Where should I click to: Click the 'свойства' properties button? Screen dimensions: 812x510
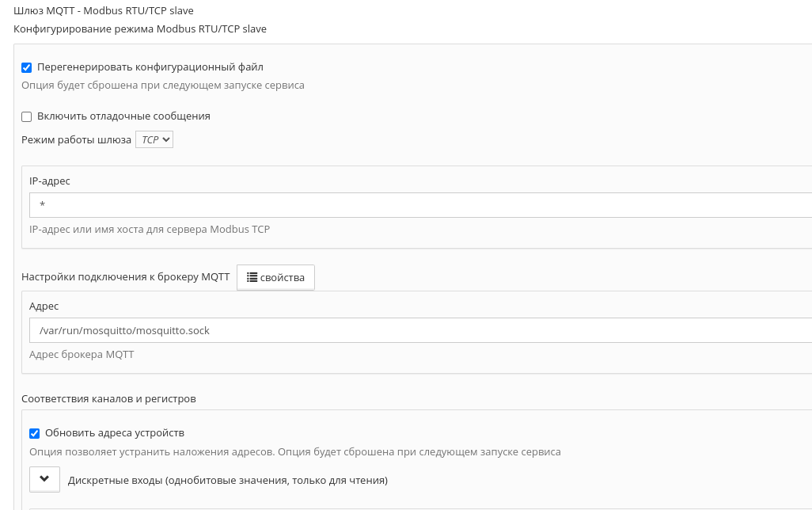click(x=275, y=277)
